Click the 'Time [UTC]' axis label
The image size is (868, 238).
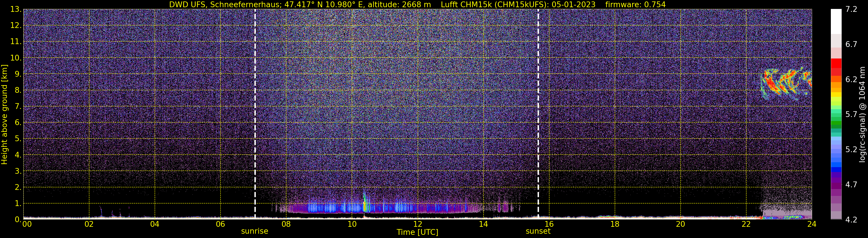[x=417, y=232]
